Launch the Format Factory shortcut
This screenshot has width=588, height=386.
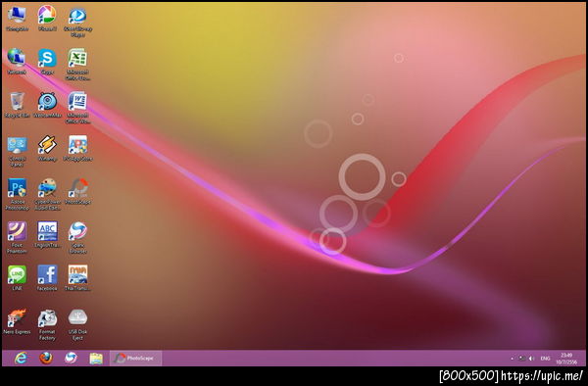47,324
